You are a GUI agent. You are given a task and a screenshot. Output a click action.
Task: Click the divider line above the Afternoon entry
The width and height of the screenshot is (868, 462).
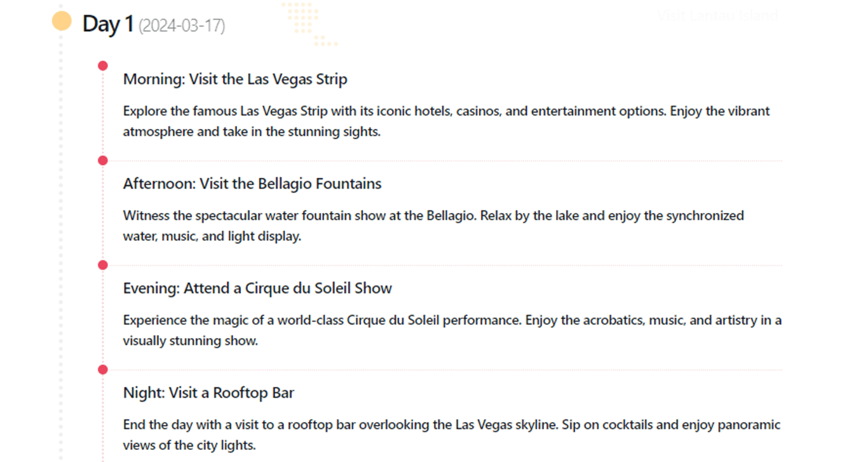(x=445, y=161)
